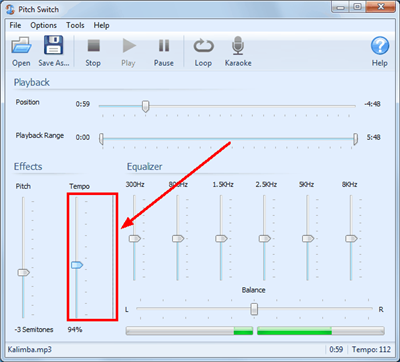Open an audio file with Open icon
400x362 pixels.
pos(21,46)
